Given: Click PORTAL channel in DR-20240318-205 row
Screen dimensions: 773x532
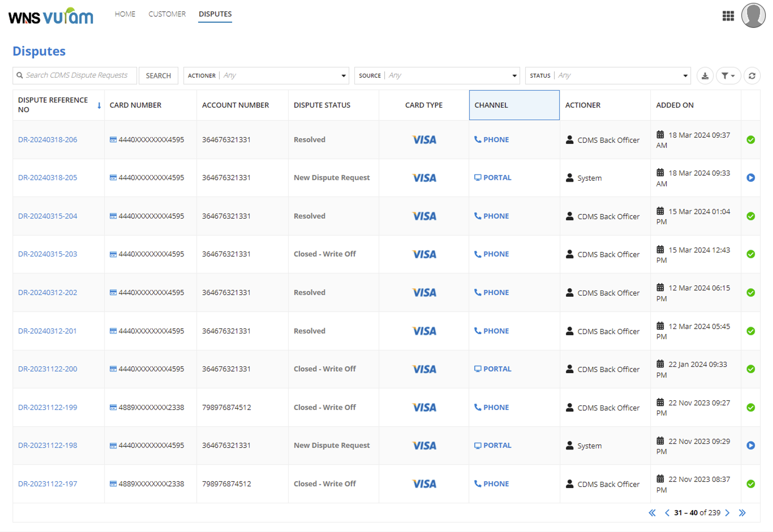Looking at the screenshot, I should [x=492, y=178].
